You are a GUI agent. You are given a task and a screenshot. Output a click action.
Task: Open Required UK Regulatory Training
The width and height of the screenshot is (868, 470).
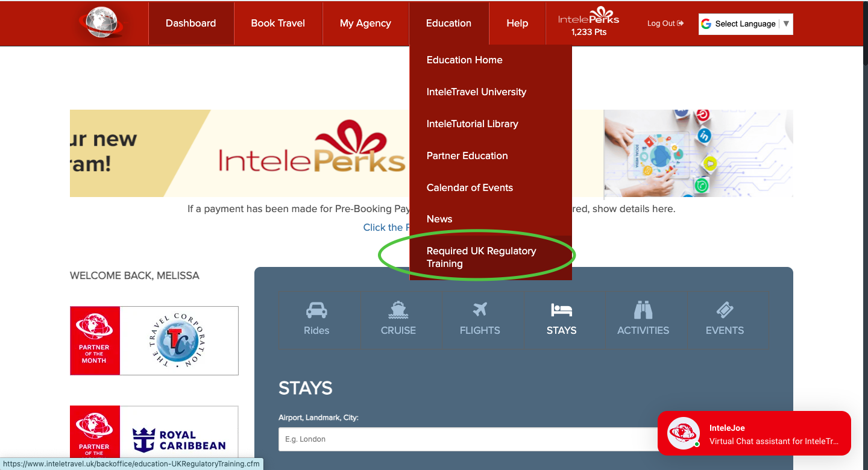tap(490, 257)
